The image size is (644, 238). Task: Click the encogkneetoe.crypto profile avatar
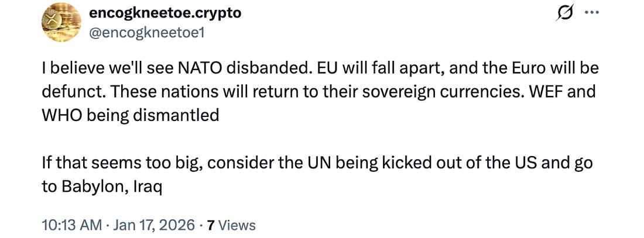tap(60, 22)
